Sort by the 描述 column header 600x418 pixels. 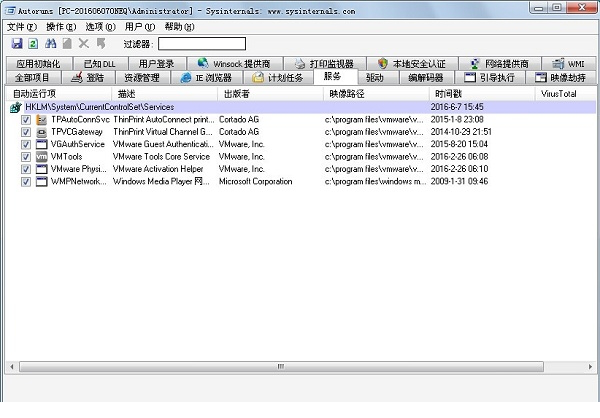click(x=165, y=94)
